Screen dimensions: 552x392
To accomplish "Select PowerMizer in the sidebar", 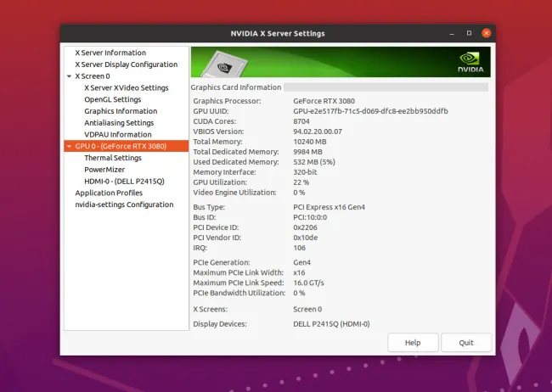I will tap(105, 170).
